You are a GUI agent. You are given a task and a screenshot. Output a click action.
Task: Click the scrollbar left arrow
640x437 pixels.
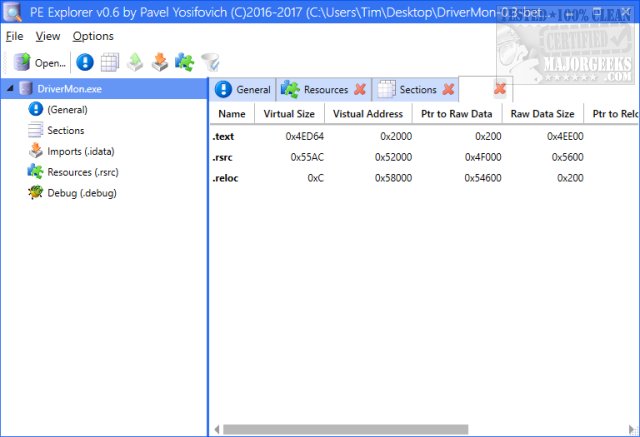[217, 429]
